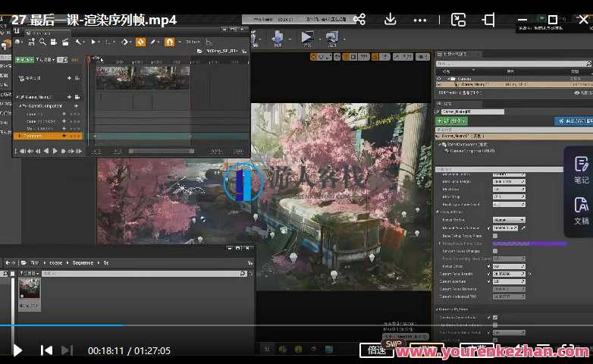Click the focus distance eyedropper icon
This screenshot has height=364, width=593.
click(x=523, y=227)
